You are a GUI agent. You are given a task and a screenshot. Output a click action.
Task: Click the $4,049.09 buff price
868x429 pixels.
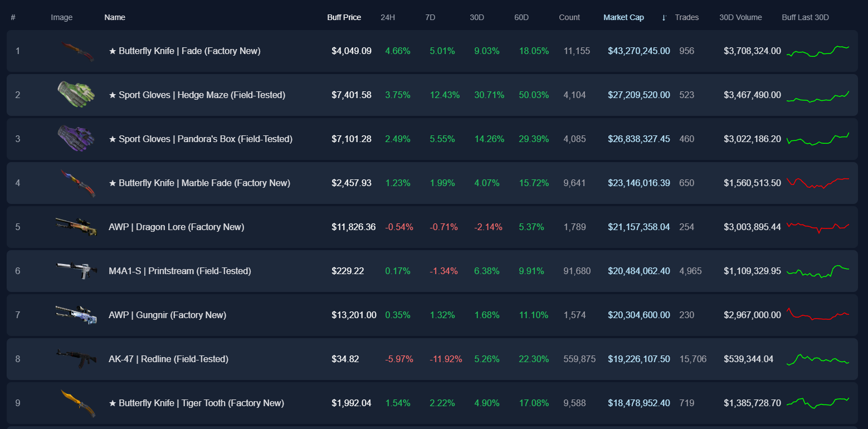(351, 51)
